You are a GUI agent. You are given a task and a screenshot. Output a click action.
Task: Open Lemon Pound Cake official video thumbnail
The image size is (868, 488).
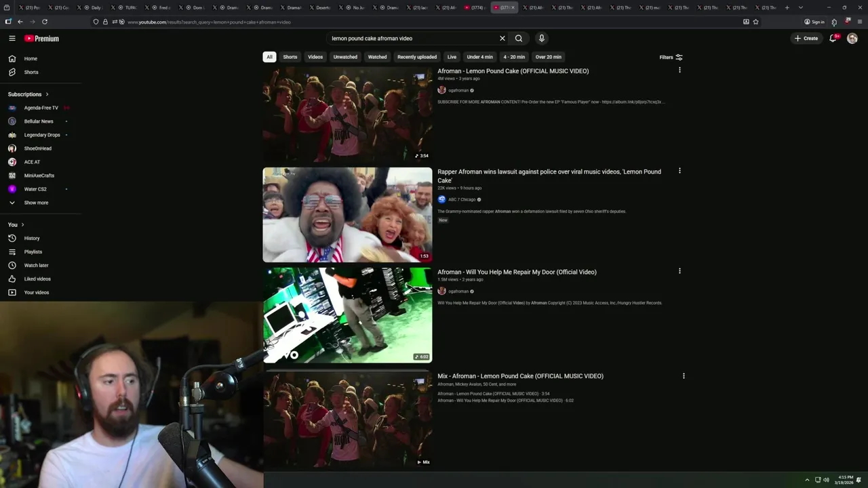coord(347,115)
